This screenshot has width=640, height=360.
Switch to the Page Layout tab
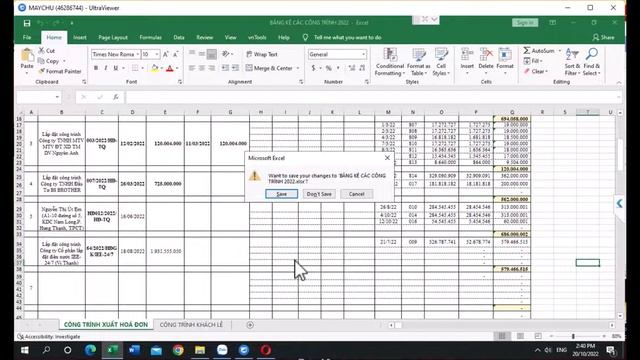point(113,37)
